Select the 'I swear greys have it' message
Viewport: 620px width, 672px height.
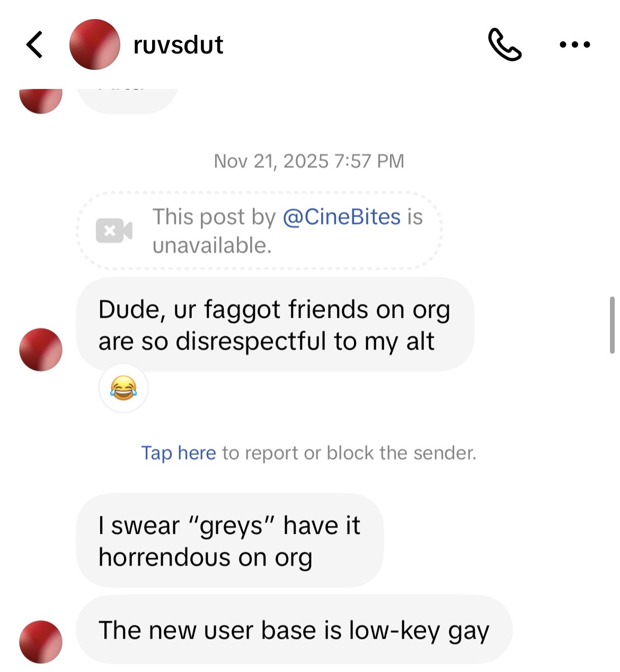pyautogui.click(x=230, y=541)
